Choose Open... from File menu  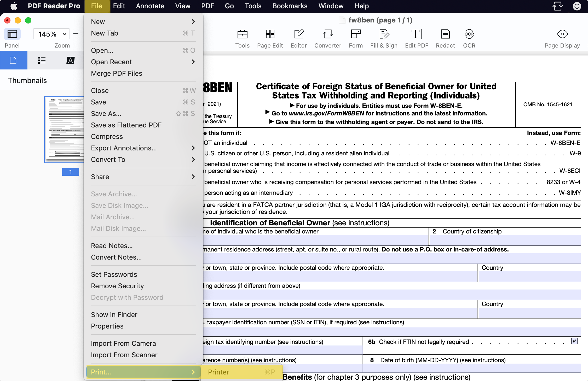[143, 50]
